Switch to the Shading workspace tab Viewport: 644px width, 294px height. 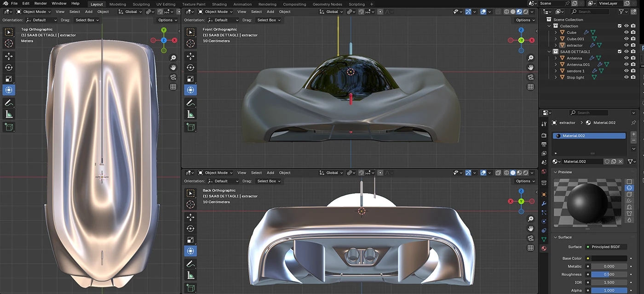[x=219, y=4]
